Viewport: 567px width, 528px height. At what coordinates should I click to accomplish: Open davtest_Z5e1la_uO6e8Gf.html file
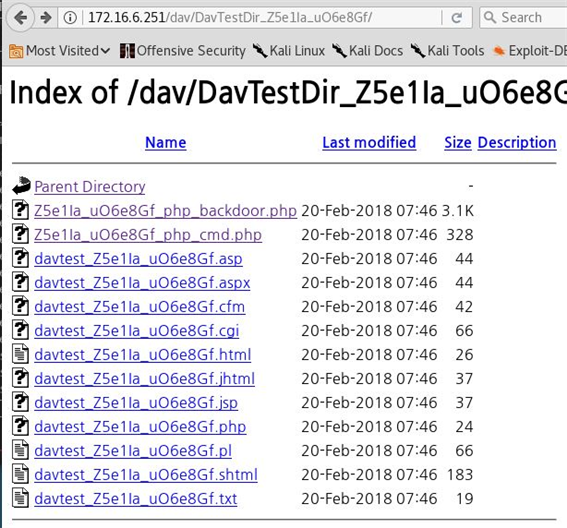coord(143,354)
